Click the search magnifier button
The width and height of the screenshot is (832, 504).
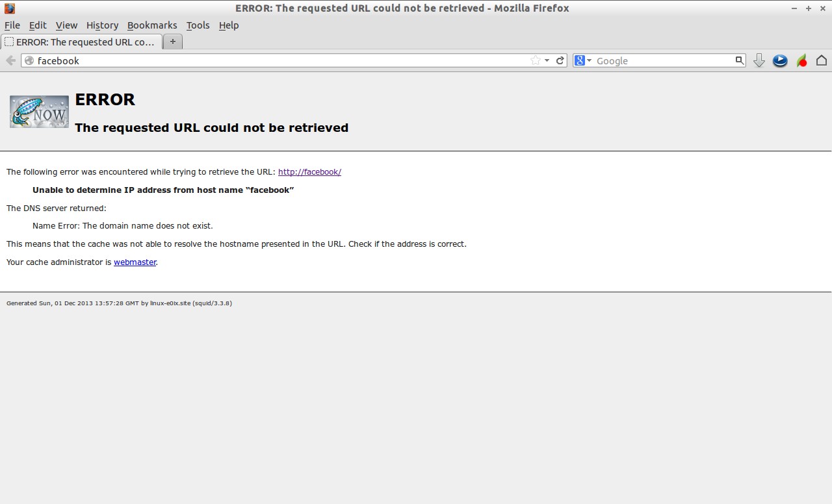(739, 60)
